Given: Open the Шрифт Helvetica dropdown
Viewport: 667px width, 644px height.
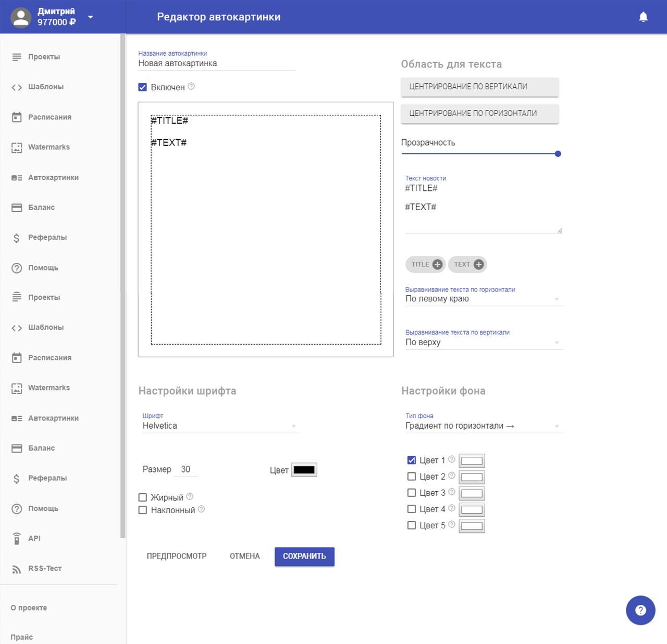Looking at the screenshot, I should (x=220, y=426).
